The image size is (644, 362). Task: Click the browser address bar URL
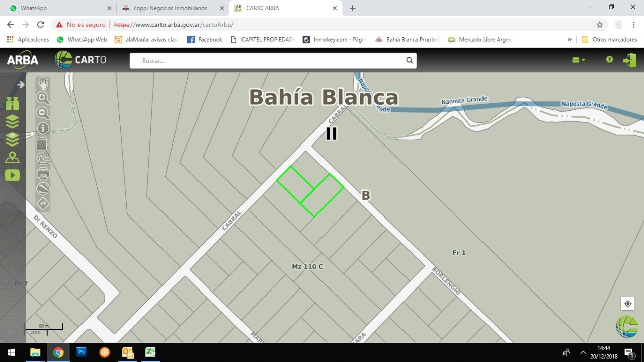pos(174,25)
